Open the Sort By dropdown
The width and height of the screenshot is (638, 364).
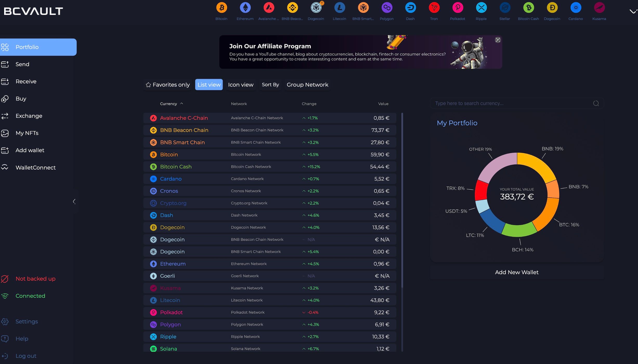[270, 85]
